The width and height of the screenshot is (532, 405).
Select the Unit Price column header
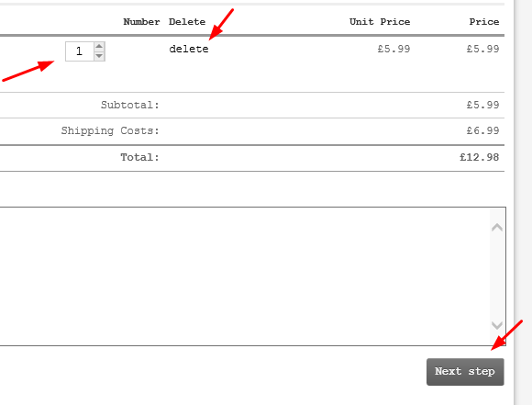coord(380,22)
